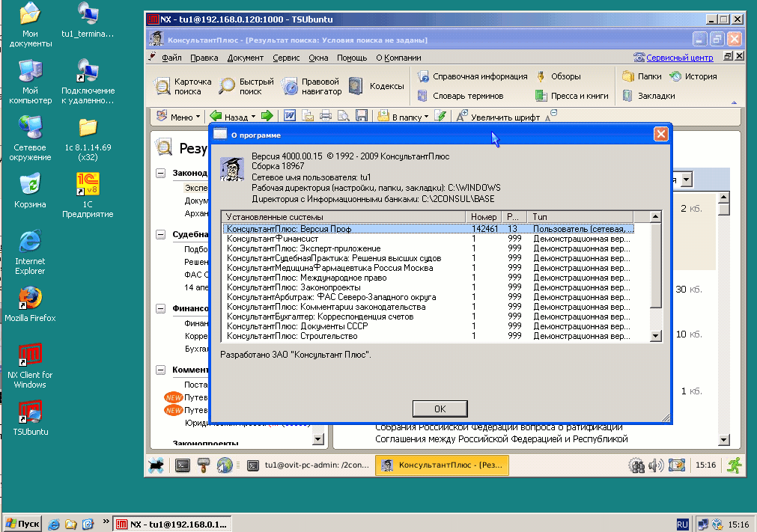Open the Меню dropdown

pyautogui.click(x=178, y=117)
